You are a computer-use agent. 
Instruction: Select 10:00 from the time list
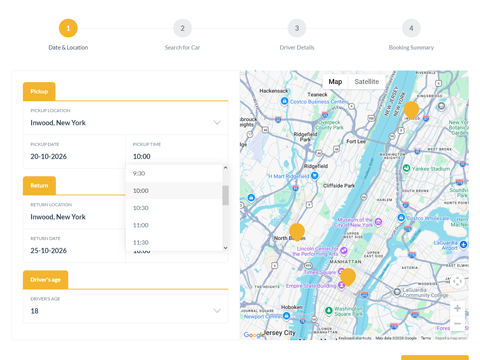(x=174, y=191)
